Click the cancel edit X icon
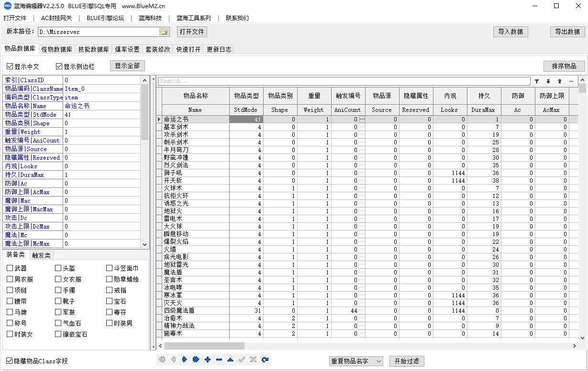The height and width of the screenshot is (371, 588). (x=254, y=360)
